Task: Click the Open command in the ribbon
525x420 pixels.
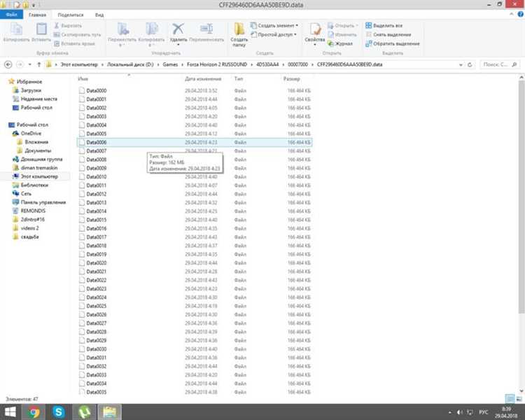Action: (x=342, y=26)
